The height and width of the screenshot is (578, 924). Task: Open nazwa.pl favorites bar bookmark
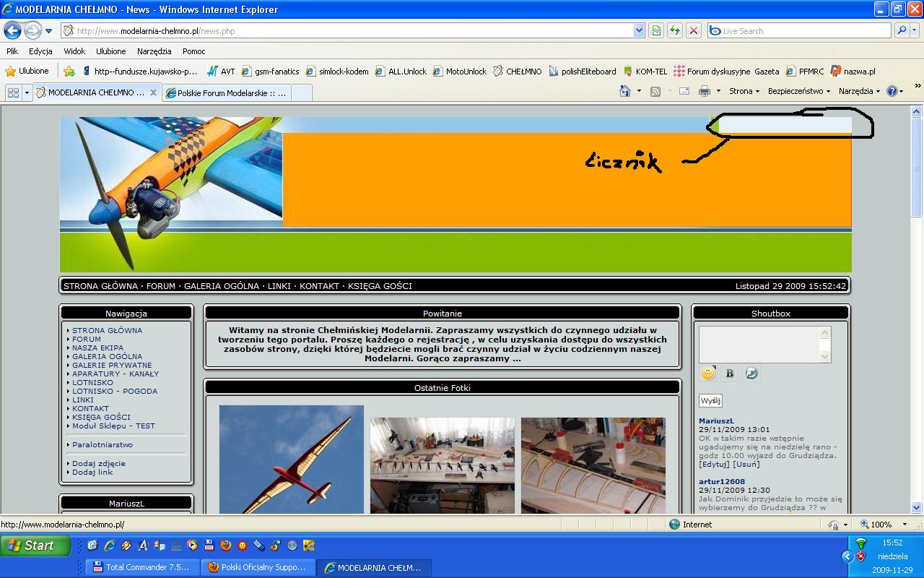click(853, 72)
